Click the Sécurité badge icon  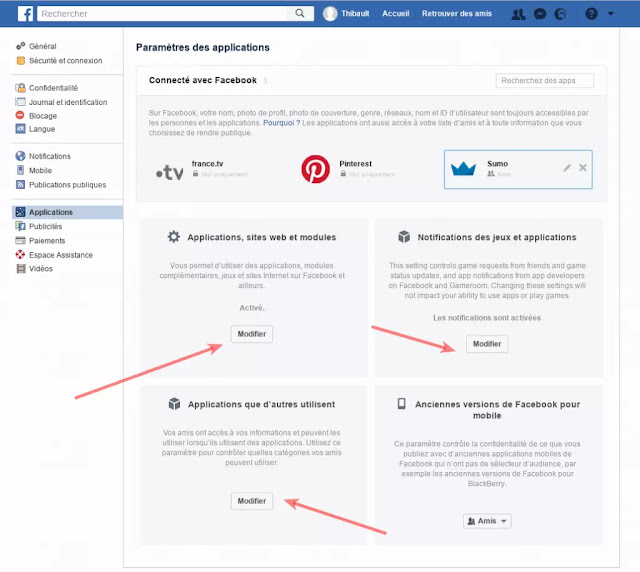click(x=20, y=60)
